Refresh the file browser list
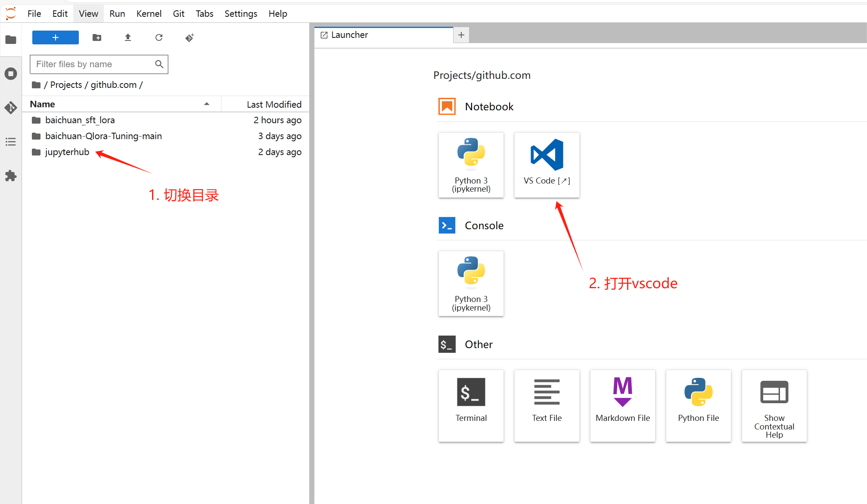Image resolution: width=867 pixels, height=504 pixels. click(x=159, y=38)
